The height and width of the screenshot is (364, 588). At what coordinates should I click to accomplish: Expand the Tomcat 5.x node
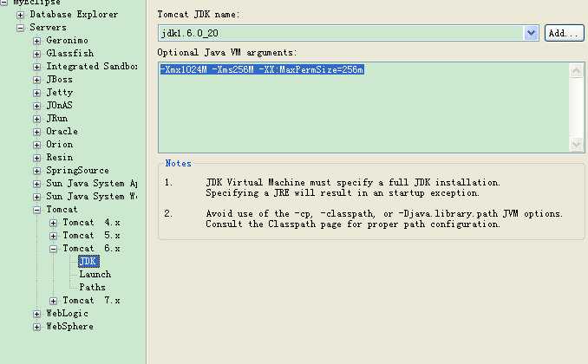click(53, 236)
